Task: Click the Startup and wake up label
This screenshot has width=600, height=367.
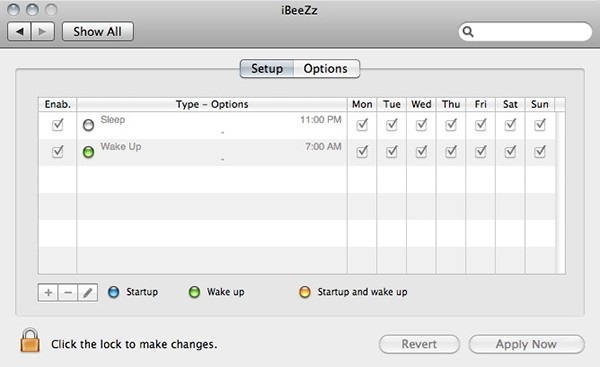Action: 362,292
